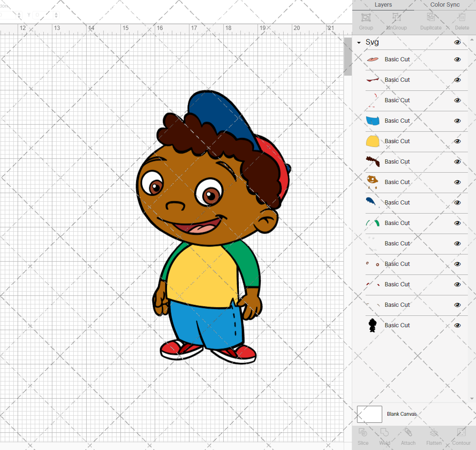Hide the pink lips Basic Cut layer
This screenshot has width=476, height=450.
point(457,59)
